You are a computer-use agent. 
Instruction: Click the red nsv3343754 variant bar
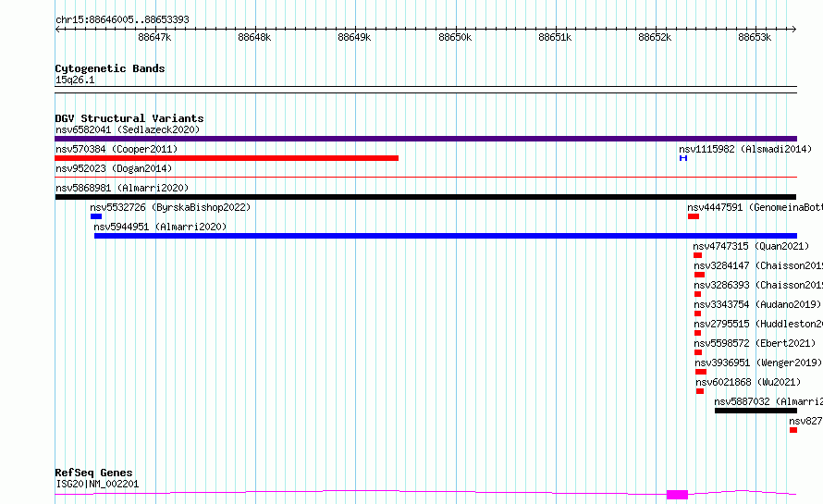point(697,313)
